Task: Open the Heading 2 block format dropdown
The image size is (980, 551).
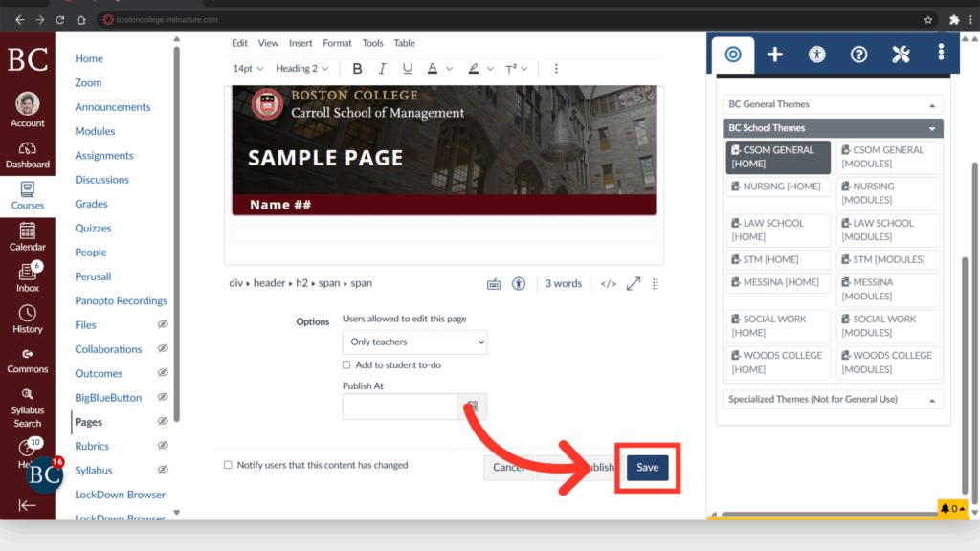Action: tap(301, 69)
